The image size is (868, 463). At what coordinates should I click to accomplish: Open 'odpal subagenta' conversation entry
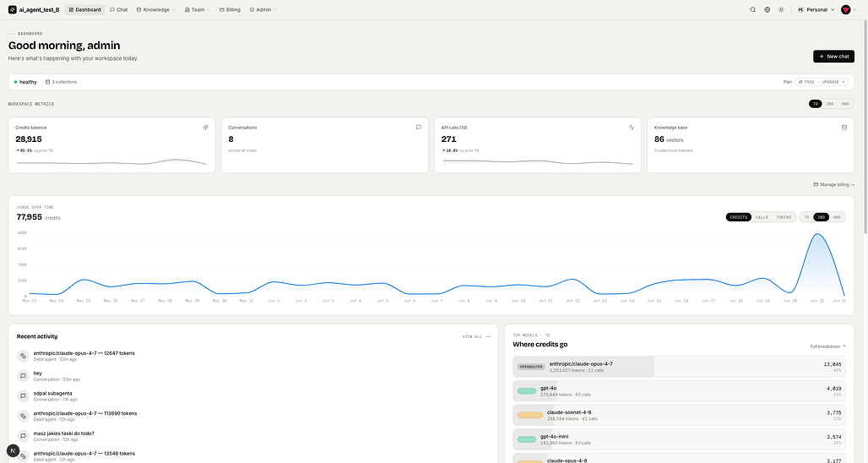254,396
